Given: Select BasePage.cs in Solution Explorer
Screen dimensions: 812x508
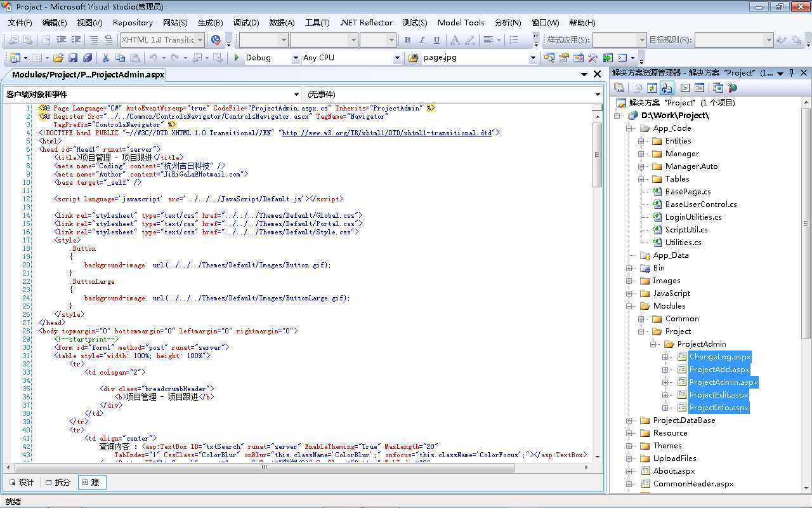Looking at the screenshot, I should point(688,192).
